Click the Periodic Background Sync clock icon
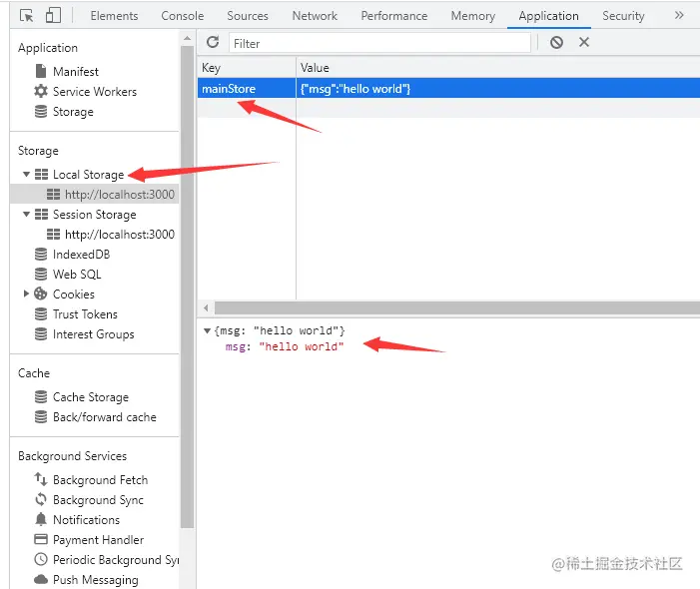 coord(41,559)
